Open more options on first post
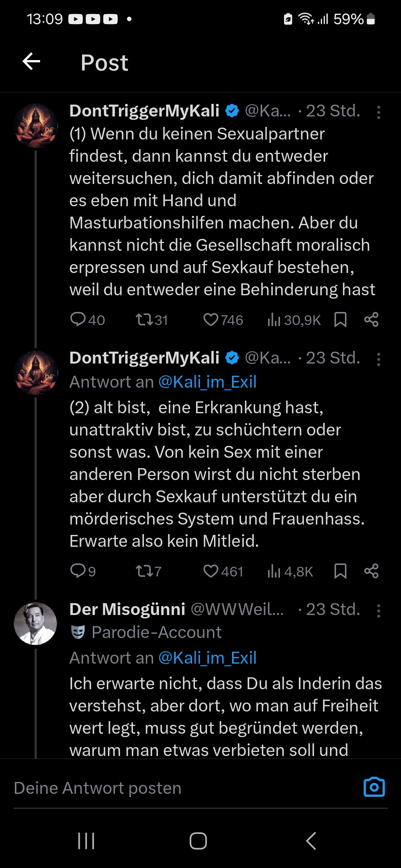401x868 pixels. pos(378,112)
